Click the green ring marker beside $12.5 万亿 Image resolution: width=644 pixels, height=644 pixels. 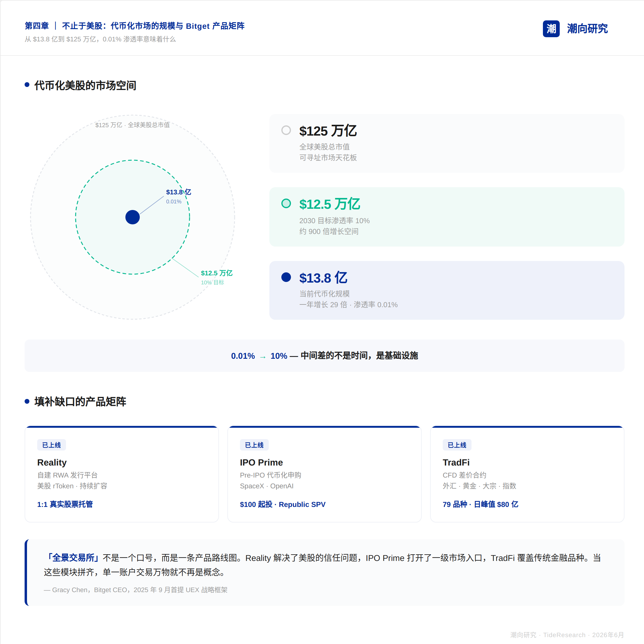tap(286, 203)
